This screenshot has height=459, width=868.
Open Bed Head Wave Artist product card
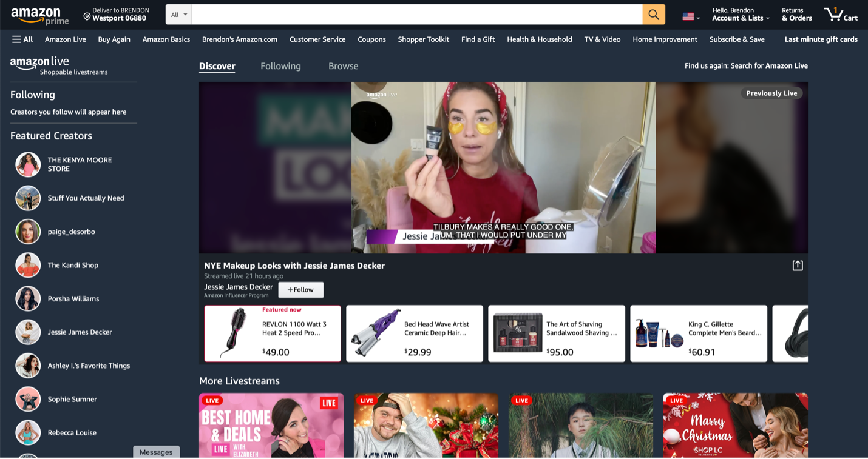(415, 333)
